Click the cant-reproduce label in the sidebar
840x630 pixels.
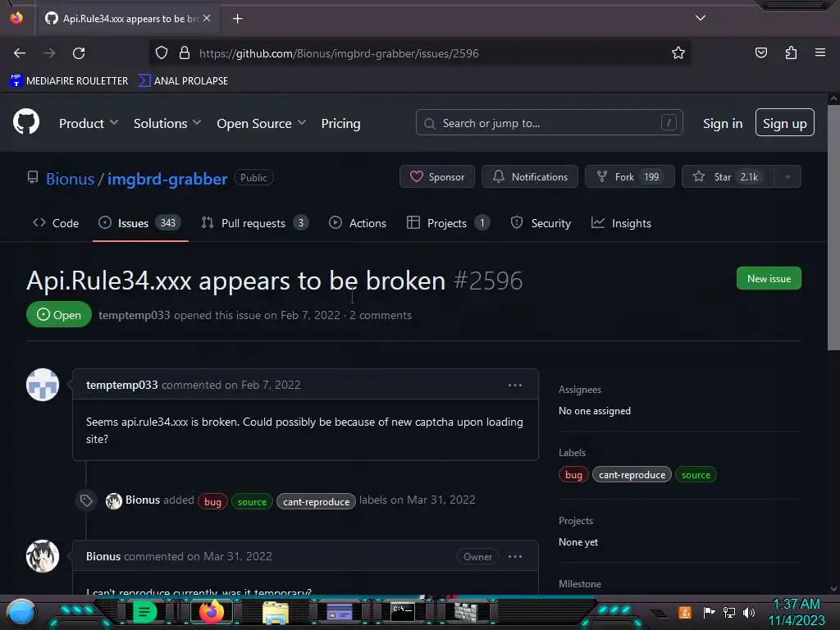632,475
